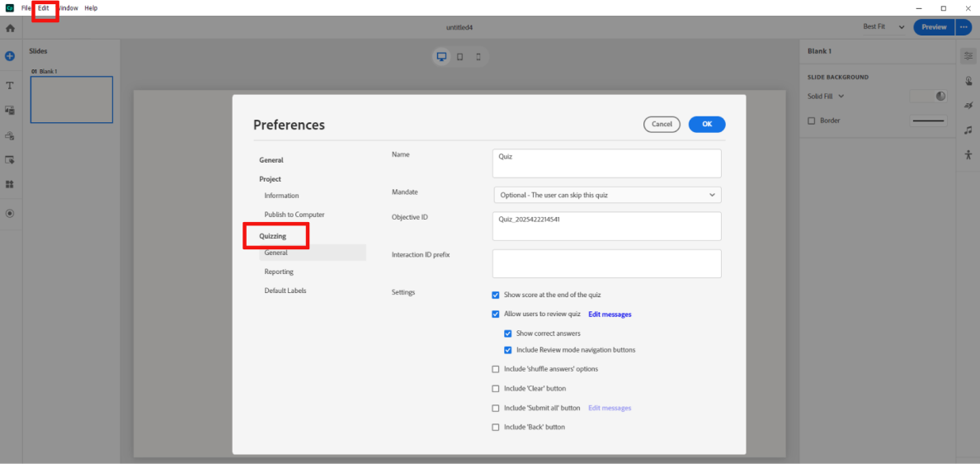Uncheck 'Show correct answers'
Image resolution: width=980 pixels, height=464 pixels.
(x=508, y=334)
